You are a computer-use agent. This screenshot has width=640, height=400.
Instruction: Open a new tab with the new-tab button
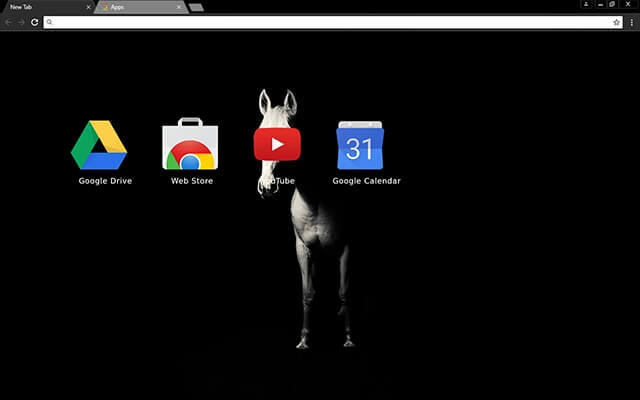pos(196,7)
